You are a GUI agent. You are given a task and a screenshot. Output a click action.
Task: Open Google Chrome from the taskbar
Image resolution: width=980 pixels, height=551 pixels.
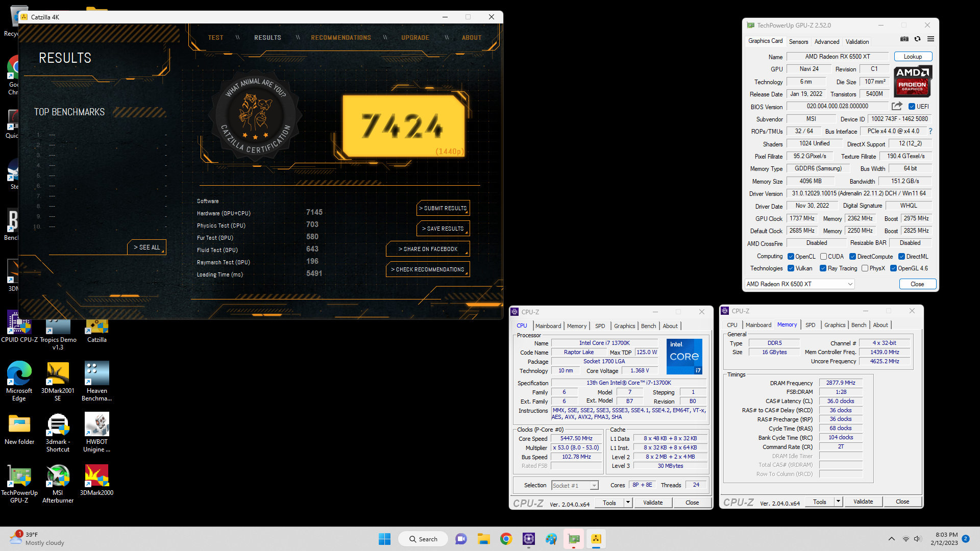coord(506,539)
